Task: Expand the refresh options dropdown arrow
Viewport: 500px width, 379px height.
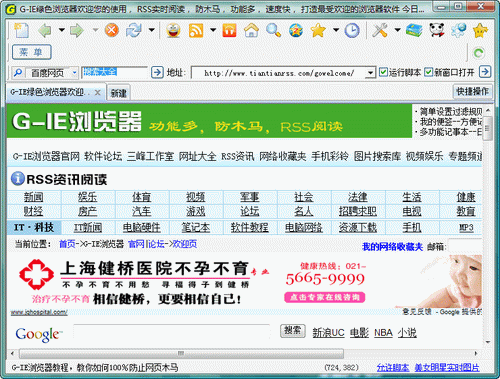Action: point(152,30)
